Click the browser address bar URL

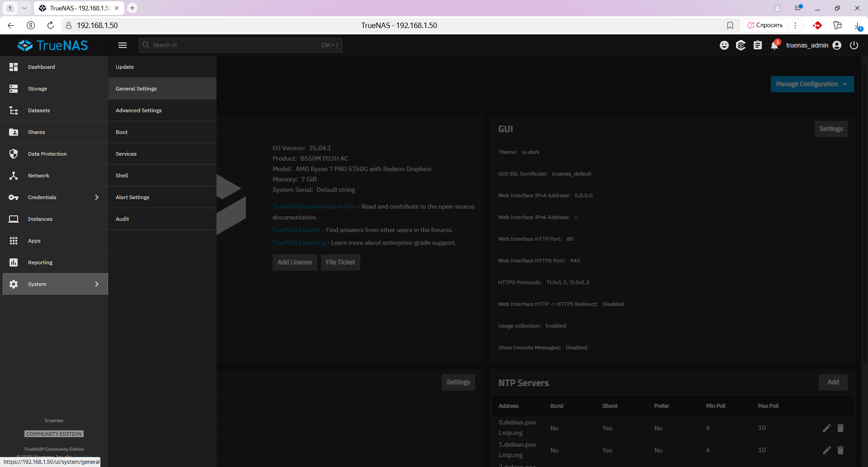click(97, 25)
